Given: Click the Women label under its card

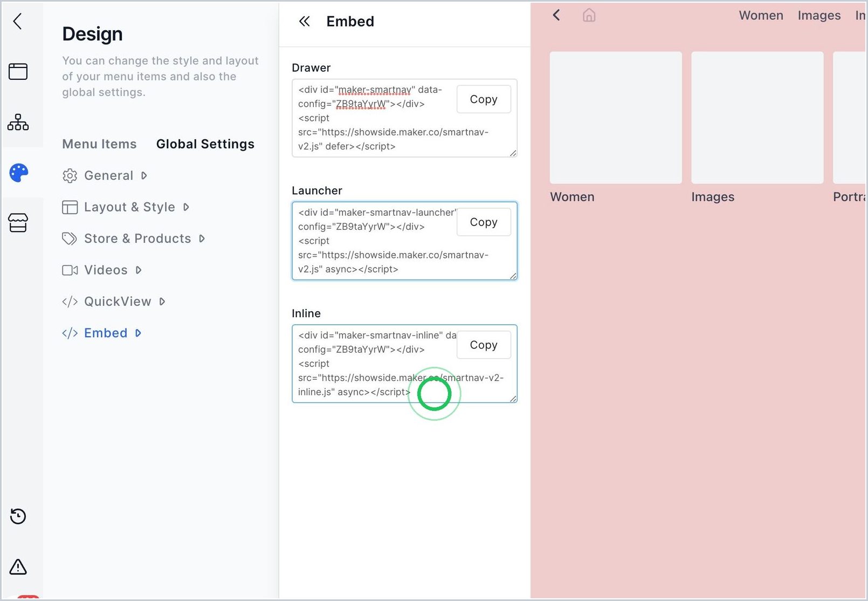Looking at the screenshot, I should tap(572, 197).
